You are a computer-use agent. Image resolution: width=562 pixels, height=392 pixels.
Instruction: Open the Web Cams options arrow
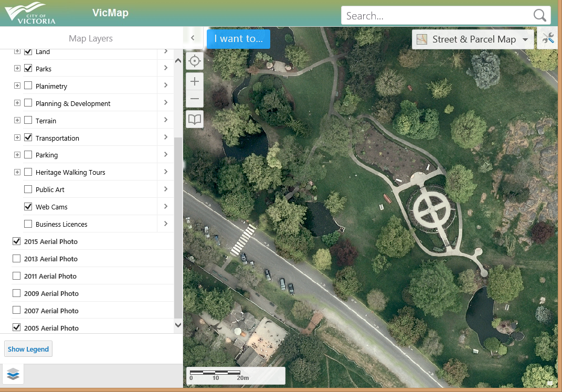click(x=166, y=206)
